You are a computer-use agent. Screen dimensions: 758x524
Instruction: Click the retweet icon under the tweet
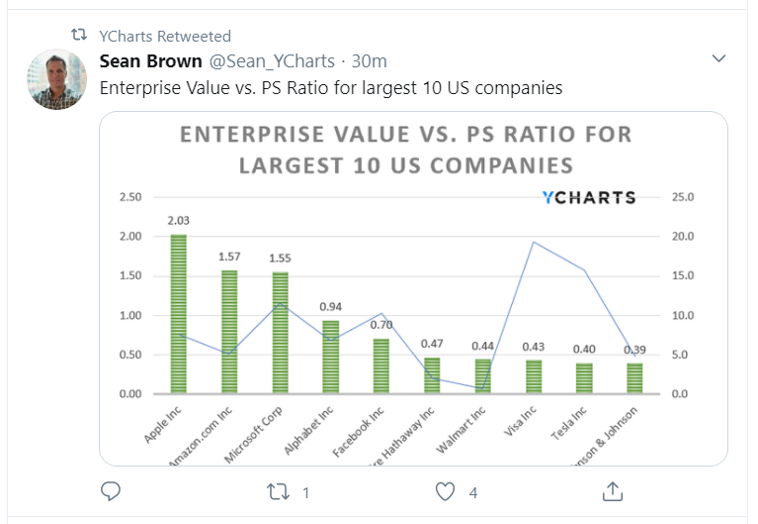pos(279,491)
